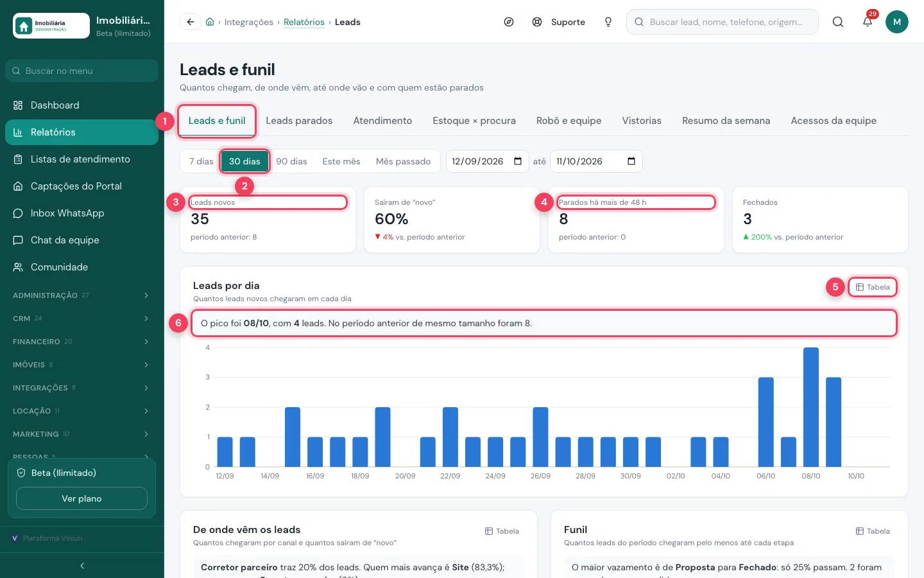This screenshot has height=578, width=924.
Task: Collapse the sidebar with the bottom chevron
Action: point(82,566)
